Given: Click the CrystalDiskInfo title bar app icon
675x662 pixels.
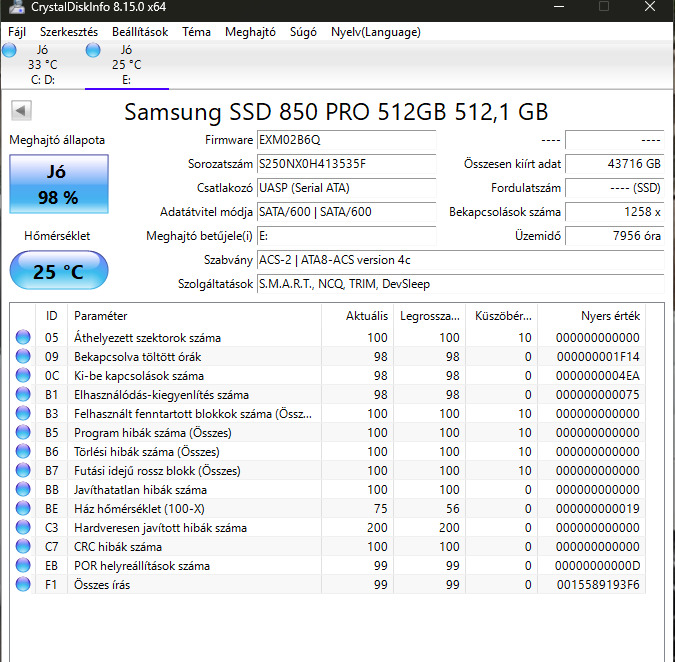Looking at the screenshot, I should pyautogui.click(x=16, y=6).
